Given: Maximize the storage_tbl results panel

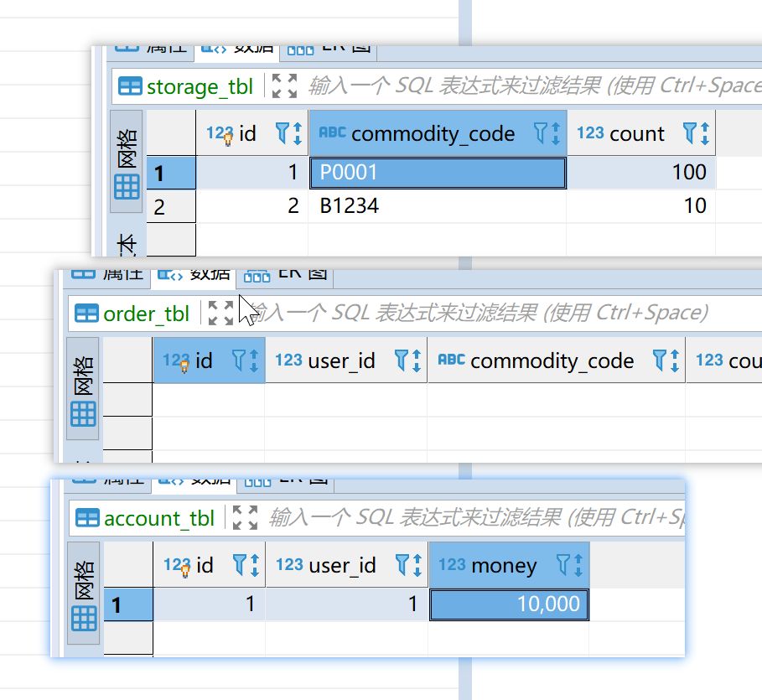Looking at the screenshot, I should tap(284, 86).
